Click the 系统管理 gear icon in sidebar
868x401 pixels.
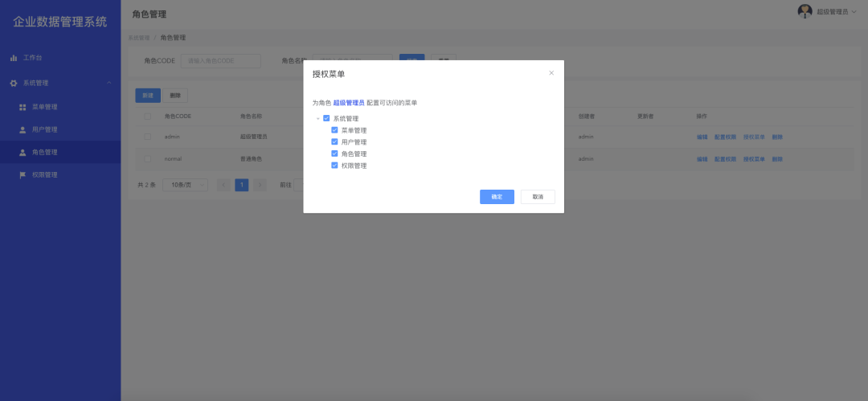[x=14, y=84]
